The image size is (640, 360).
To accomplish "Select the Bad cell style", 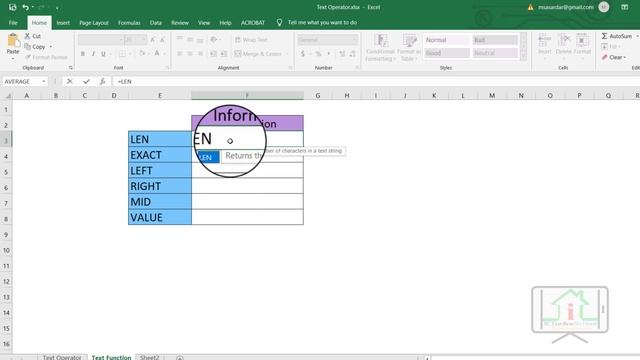I will tap(495, 40).
